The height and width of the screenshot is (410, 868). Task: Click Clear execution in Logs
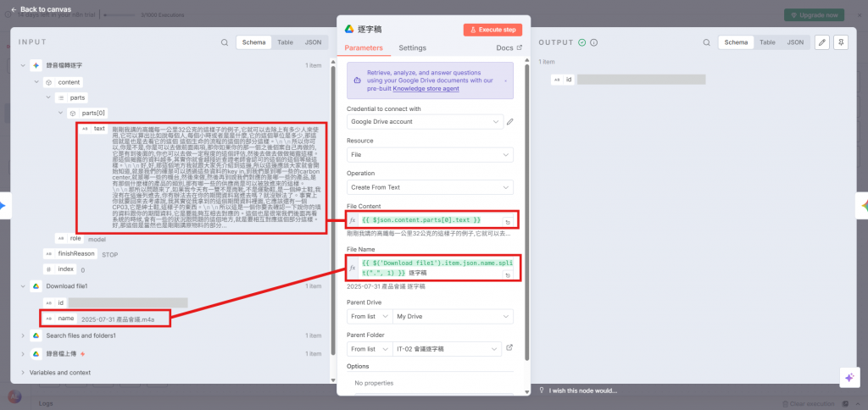[809, 404]
